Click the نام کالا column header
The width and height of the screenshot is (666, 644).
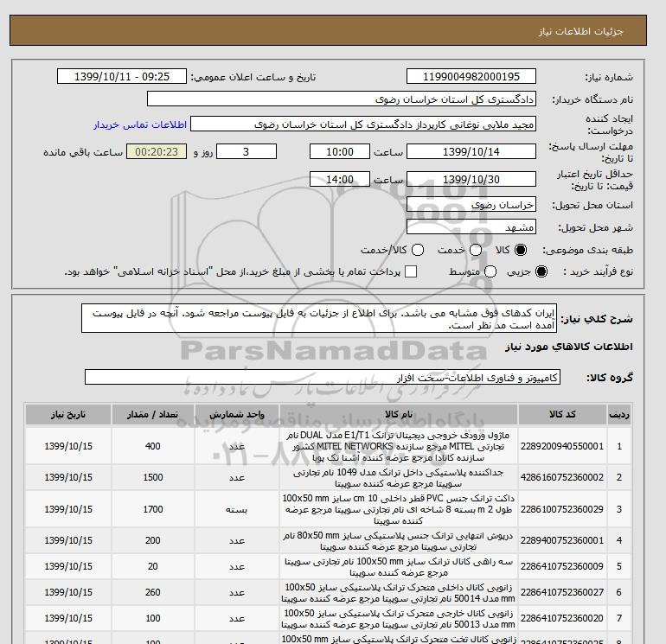click(399, 414)
